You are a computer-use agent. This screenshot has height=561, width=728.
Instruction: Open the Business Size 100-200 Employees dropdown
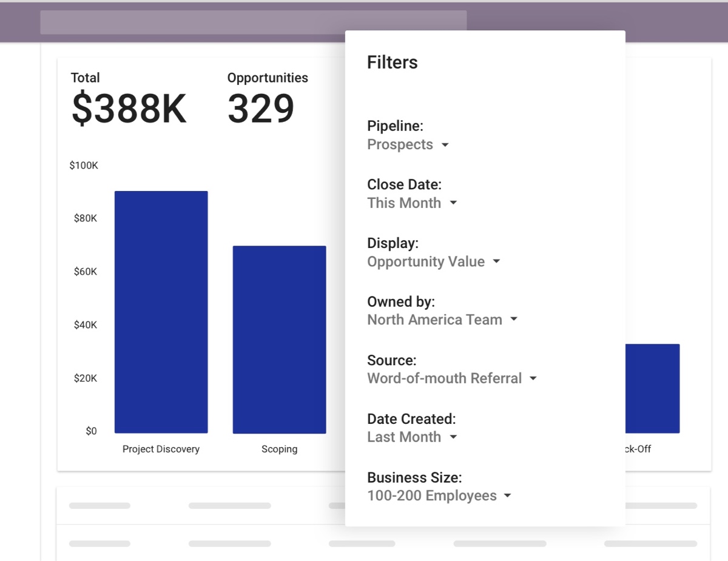click(x=439, y=496)
